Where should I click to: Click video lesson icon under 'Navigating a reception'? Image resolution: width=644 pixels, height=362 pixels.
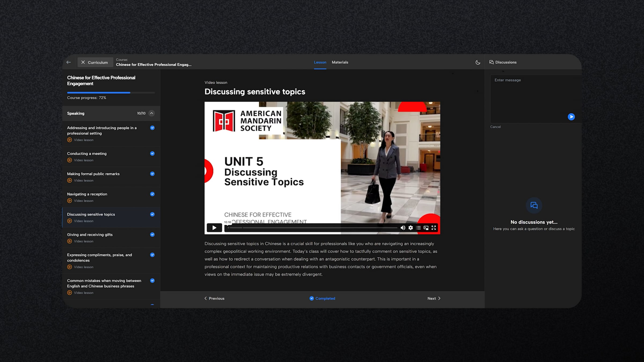pyautogui.click(x=69, y=201)
